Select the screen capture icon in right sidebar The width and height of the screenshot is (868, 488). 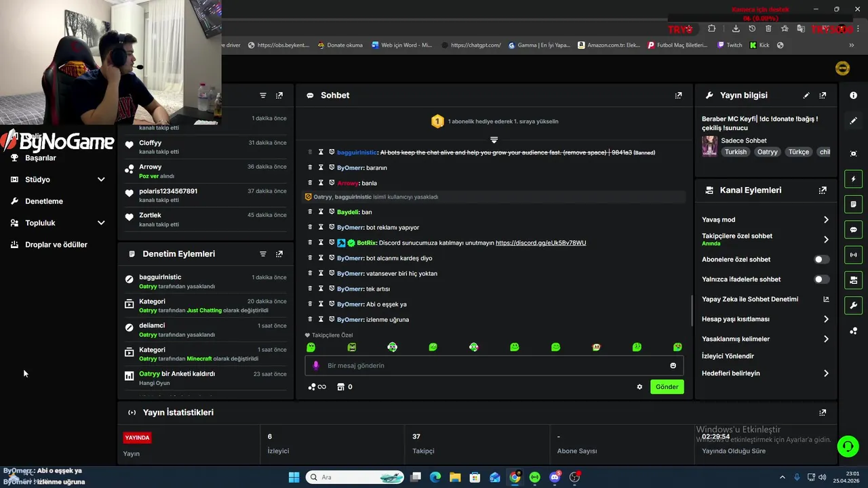click(853, 154)
